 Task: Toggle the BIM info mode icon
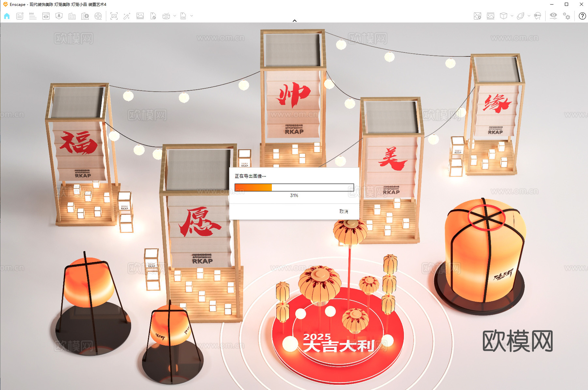coord(33,16)
